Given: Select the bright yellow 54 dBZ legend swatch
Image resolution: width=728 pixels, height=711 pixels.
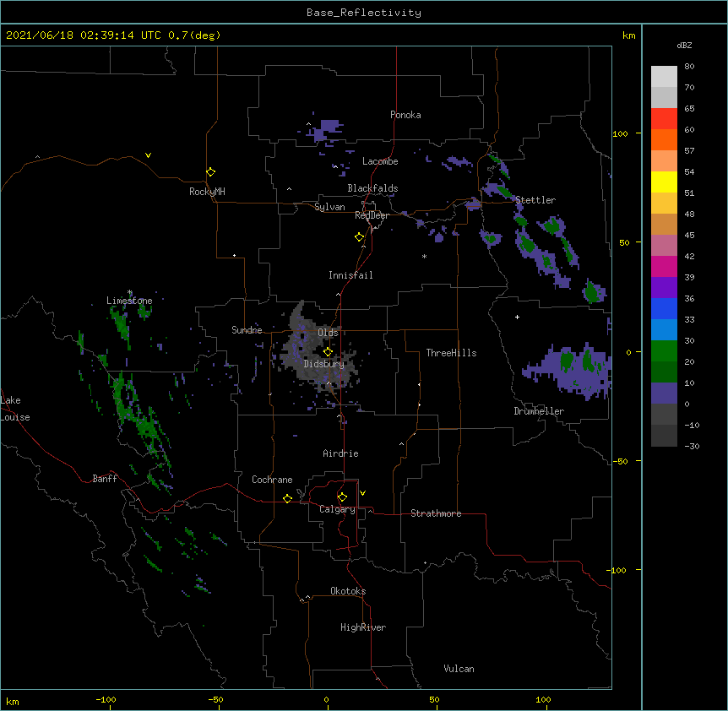Looking at the screenshot, I should click(x=664, y=182).
